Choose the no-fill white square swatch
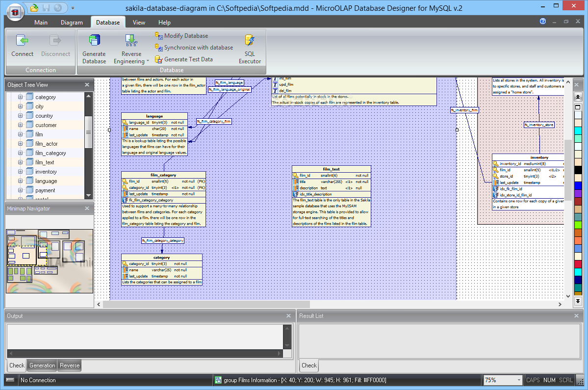This screenshot has height=390, width=588. [x=578, y=107]
